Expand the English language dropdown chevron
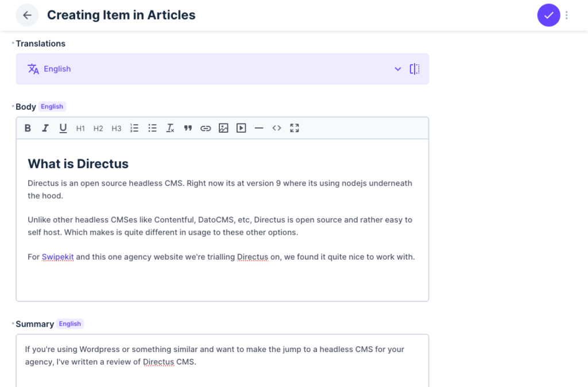The image size is (588, 387). [x=398, y=69]
